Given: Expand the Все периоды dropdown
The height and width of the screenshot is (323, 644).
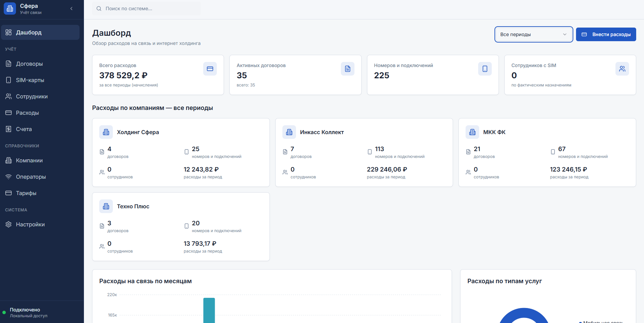Looking at the screenshot, I should [534, 34].
